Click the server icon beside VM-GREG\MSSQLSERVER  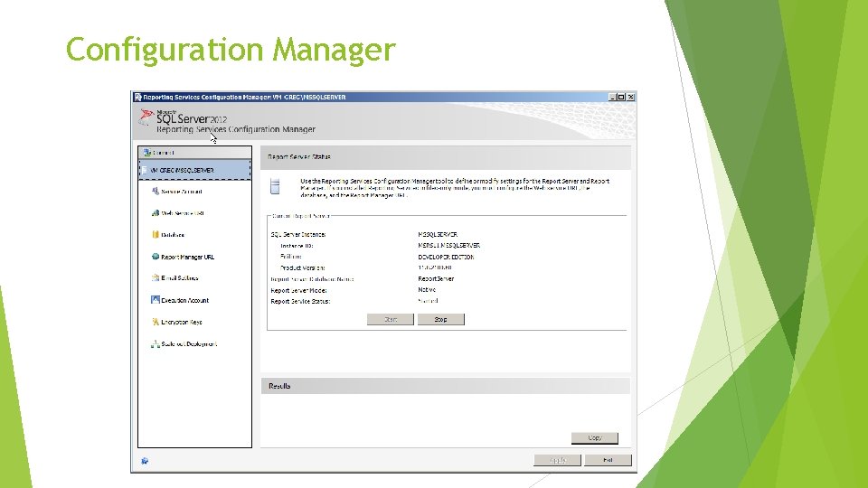pos(145,170)
